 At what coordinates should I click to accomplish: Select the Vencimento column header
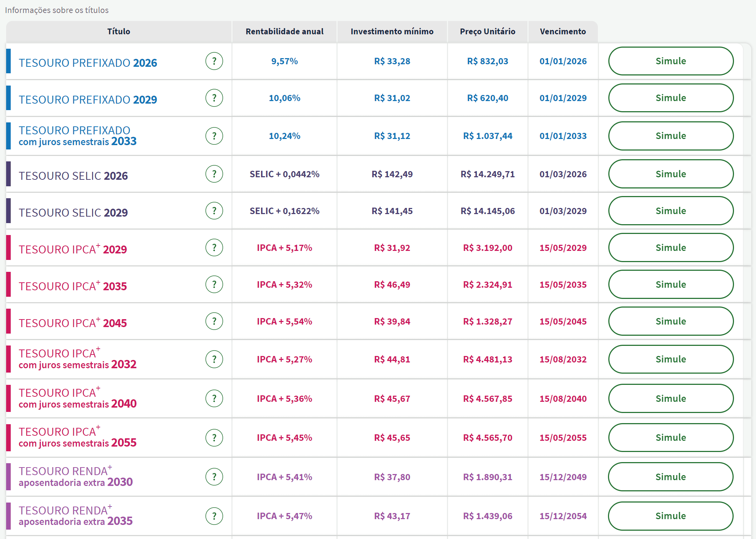coord(563,31)
